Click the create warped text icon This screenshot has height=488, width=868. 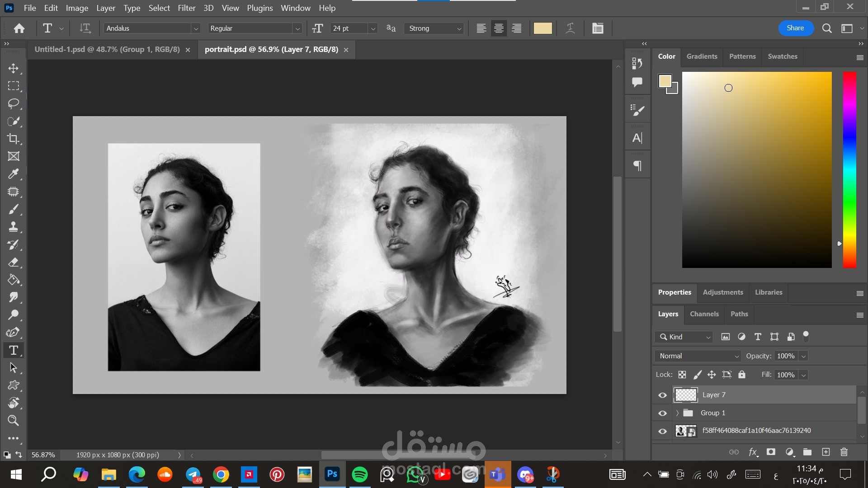pyautogui.click(x=571, y=28)
